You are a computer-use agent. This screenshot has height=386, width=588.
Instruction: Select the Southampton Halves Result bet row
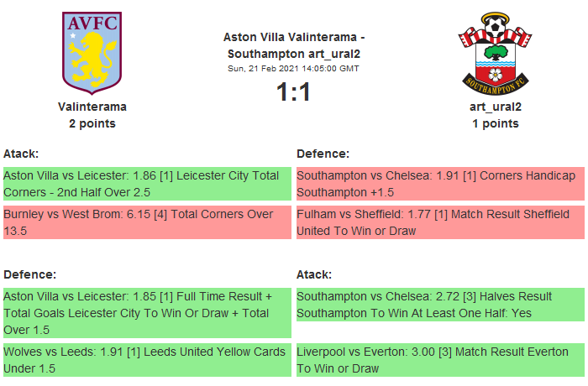(x=440, y=305)
